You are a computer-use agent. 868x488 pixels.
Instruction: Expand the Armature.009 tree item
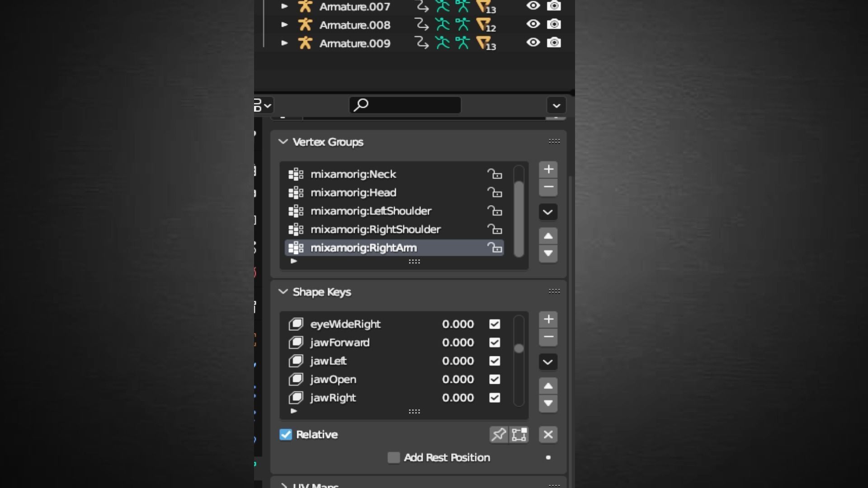[x=284, y=43]
